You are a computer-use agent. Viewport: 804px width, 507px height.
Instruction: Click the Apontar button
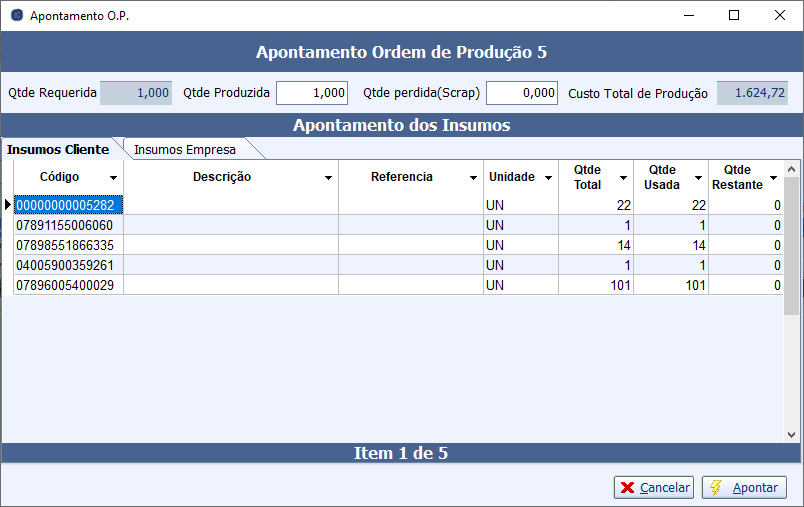[744, 487]
